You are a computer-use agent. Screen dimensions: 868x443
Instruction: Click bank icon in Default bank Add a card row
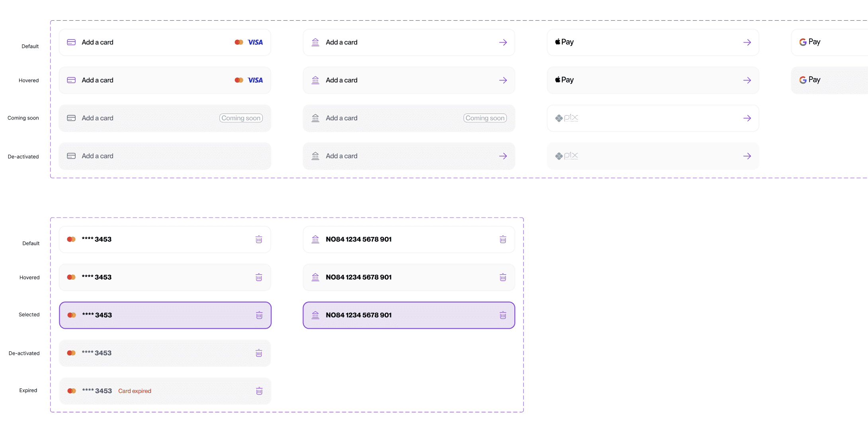click(x=315, y=42)
